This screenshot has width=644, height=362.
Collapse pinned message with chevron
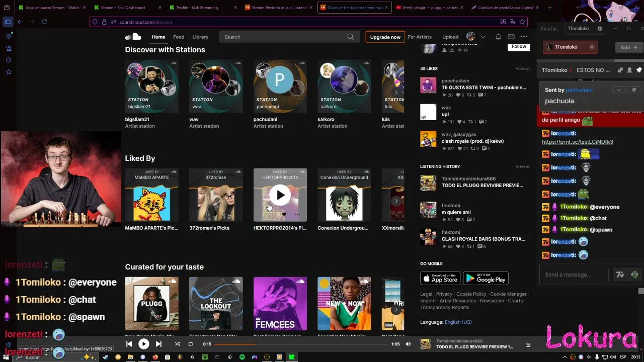pyautogui.click(x=619, y=90)
